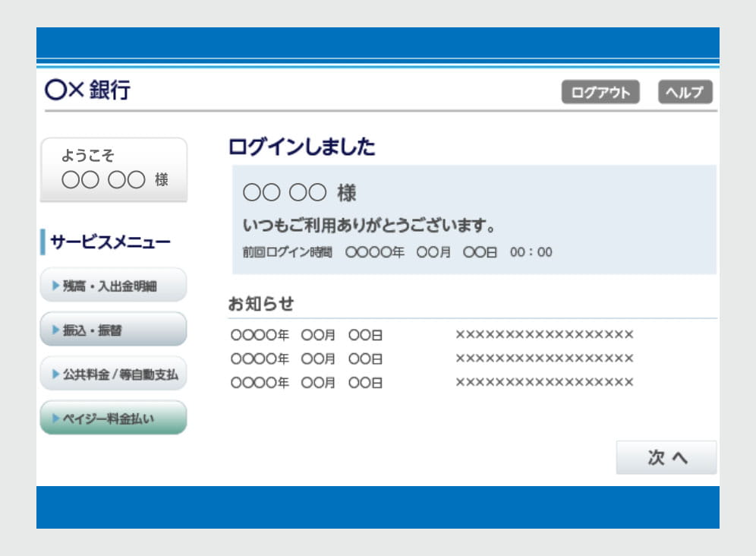
Task: Choose the 公共料金/等自動支払 menu item
Action: pos(113,374)
